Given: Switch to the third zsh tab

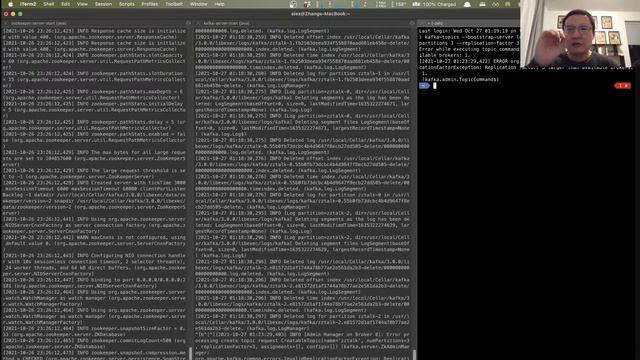Looking at the screenshot, I should [x=469, y=23].
